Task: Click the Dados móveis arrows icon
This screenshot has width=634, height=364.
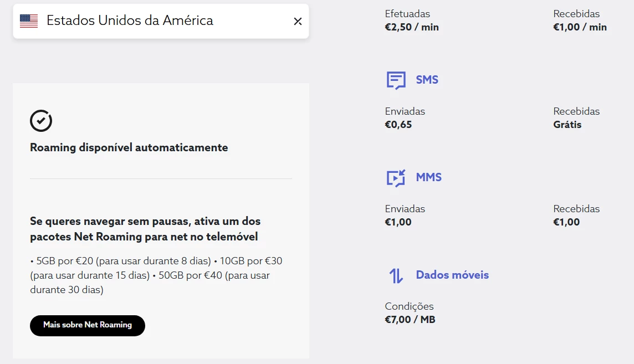Action: click(x=396, y=275)
